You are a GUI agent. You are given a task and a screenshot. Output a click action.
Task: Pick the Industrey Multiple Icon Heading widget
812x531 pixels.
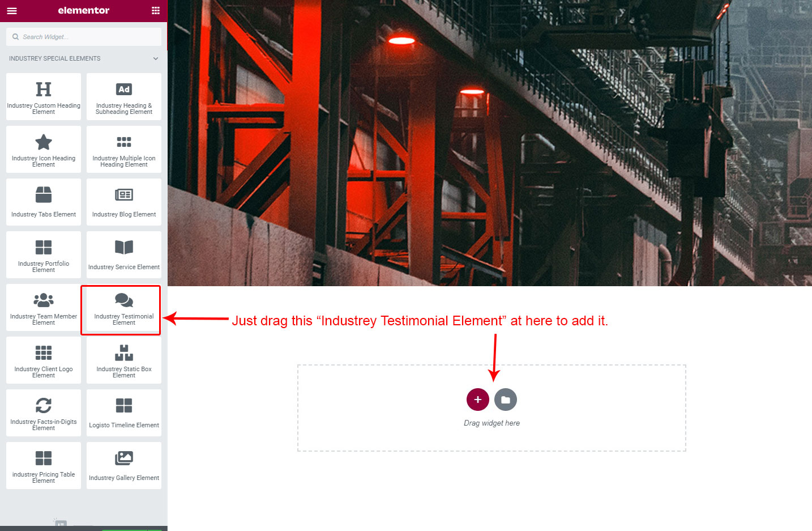click(124, 149)
